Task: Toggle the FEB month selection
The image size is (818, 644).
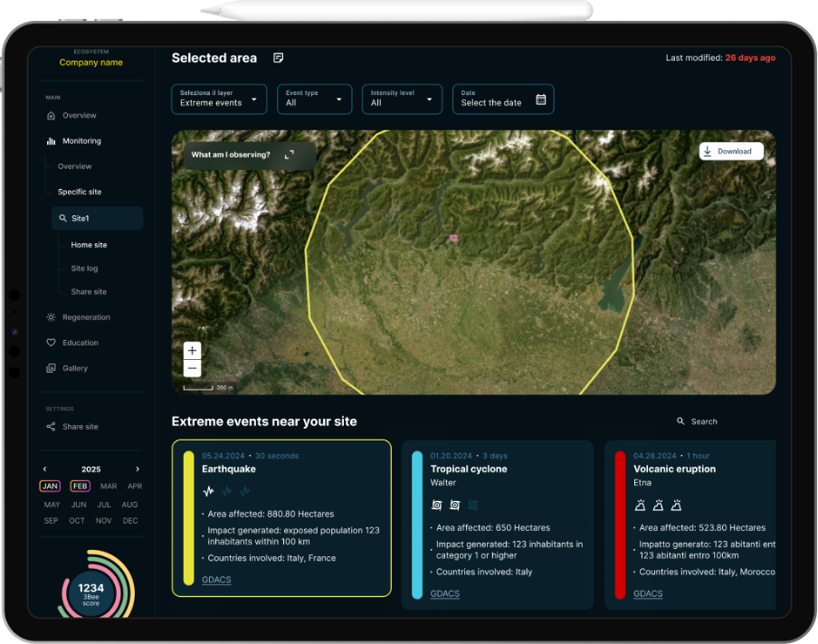Action: (x=80, y=487)
